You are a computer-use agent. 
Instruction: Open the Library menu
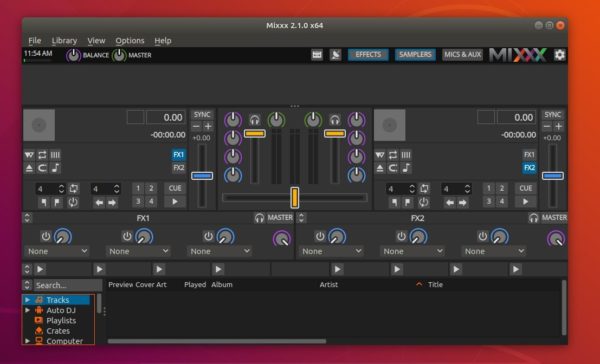(x=64, y=41)
